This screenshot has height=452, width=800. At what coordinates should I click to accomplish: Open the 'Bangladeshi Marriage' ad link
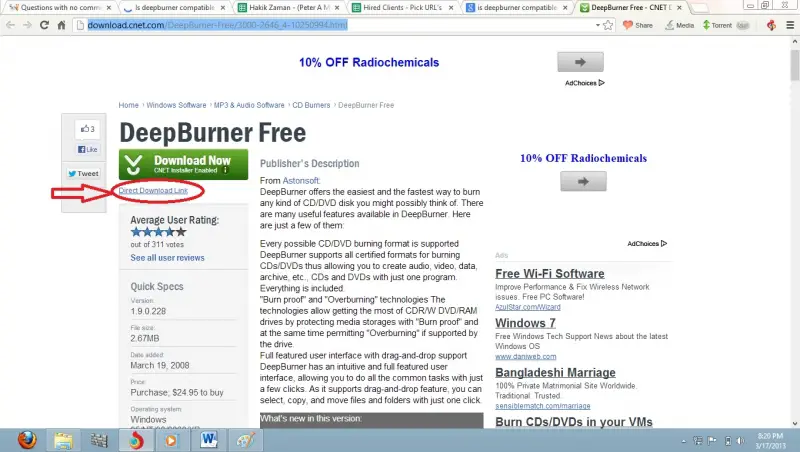(x=555, y=372)
